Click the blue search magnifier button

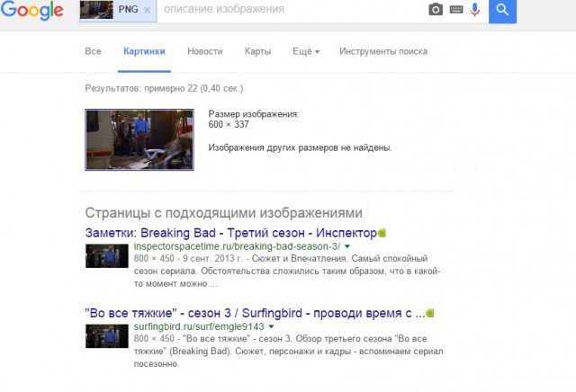[502, 11]
